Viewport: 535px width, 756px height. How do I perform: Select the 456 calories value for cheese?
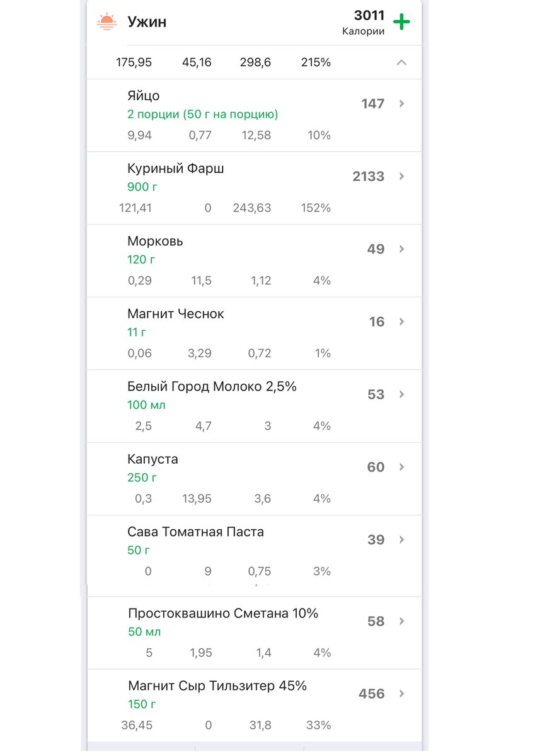coord(372,694)
